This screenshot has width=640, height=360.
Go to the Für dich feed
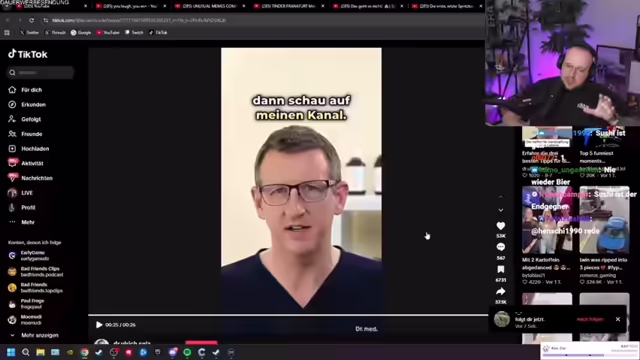click(31, 90)
